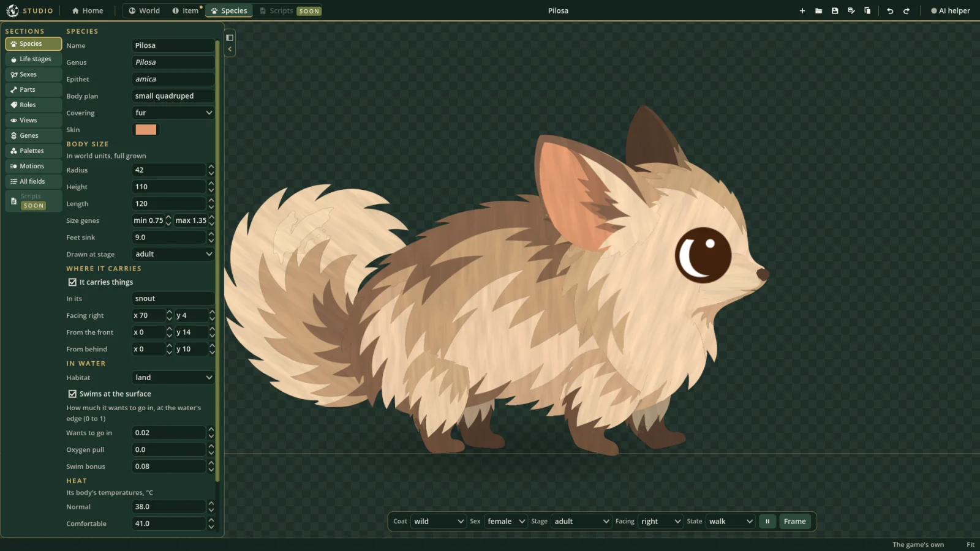The width and height of the screenshot is (980, 551).
Task: Open the Genes section
Action: (x=34, y=136)
